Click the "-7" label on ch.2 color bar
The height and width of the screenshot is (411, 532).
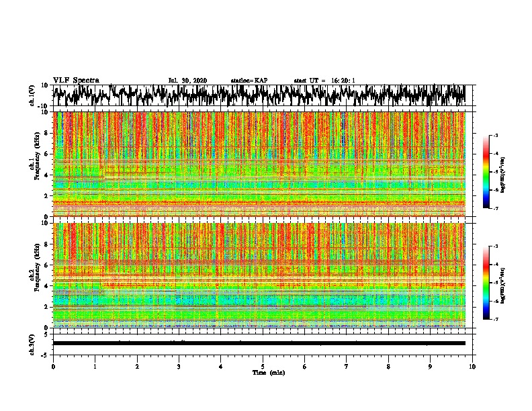[495, 319]
